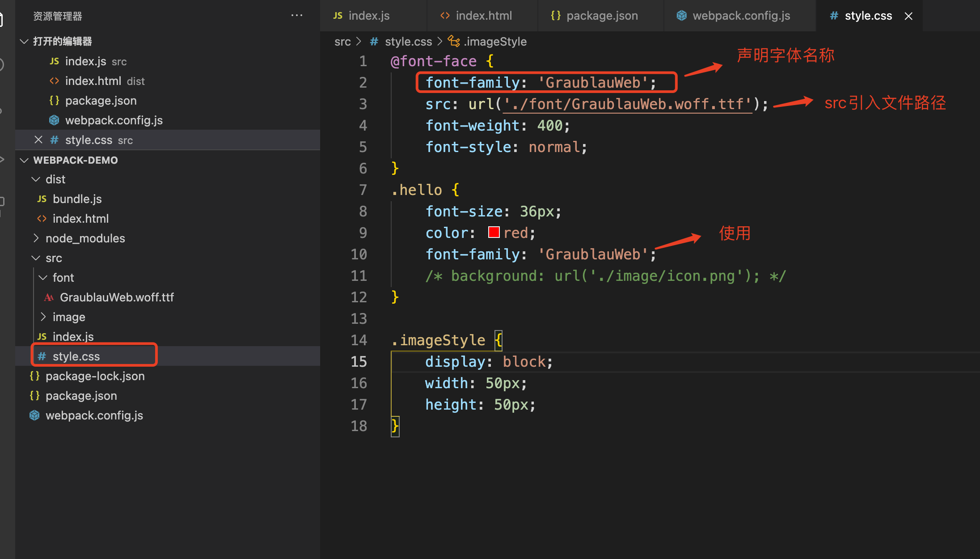Click the .imageStyle symbol icon in breadcrumbs
The width and height of the screenshot is (980, 559).
tap(454, 42)
